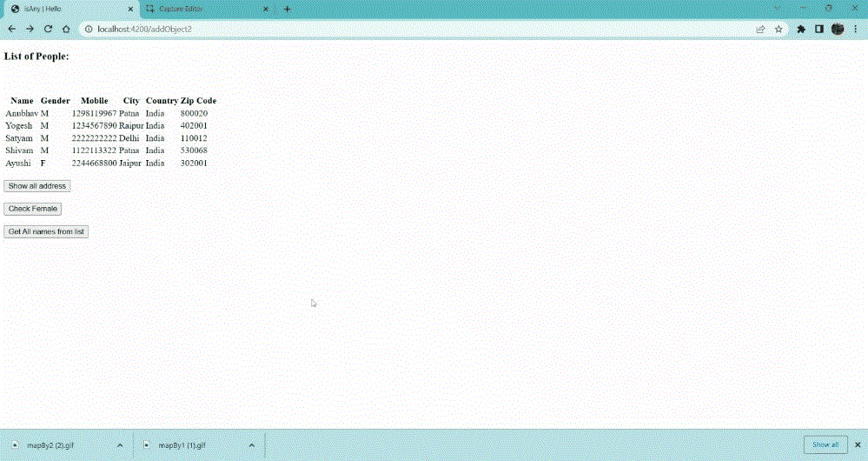Click zip code 530068
868x461 pixels.
pyautogui.click(x=194, y=150)
